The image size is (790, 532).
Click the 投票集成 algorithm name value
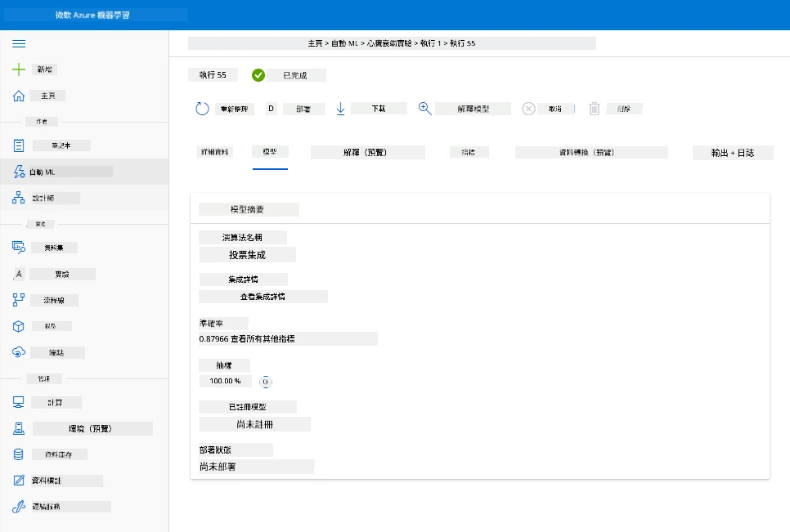pos(247,255)
